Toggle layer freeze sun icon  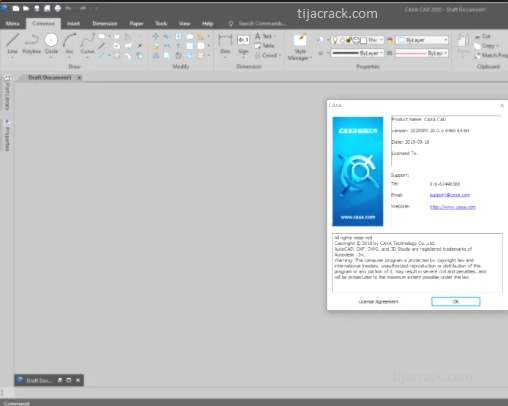pyautogui.click(x=342, y=40)
